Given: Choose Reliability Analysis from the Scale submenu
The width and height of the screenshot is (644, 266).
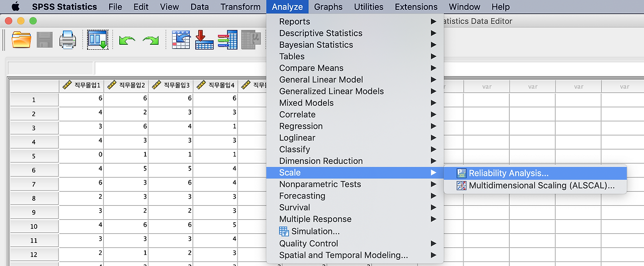Looking at the screenshot, I should coord(535,173).
